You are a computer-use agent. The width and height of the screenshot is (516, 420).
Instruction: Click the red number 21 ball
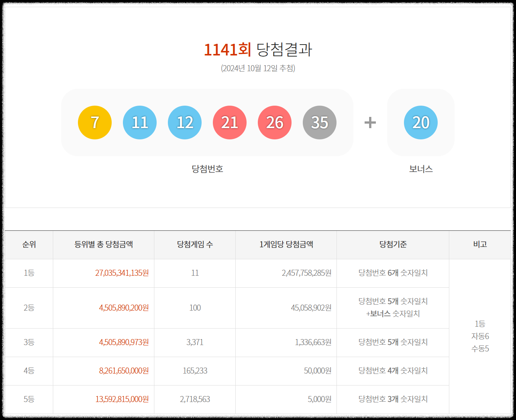tap(230, 123)
